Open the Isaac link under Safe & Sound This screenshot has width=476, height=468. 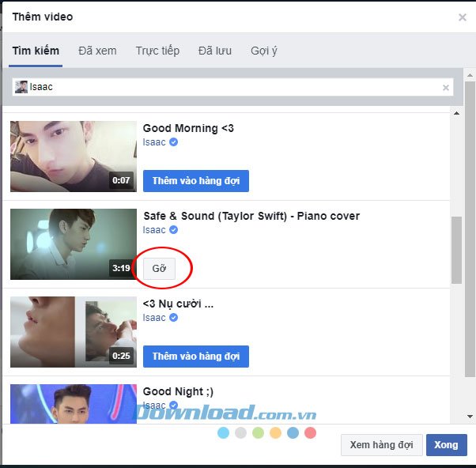click(154, 230)
